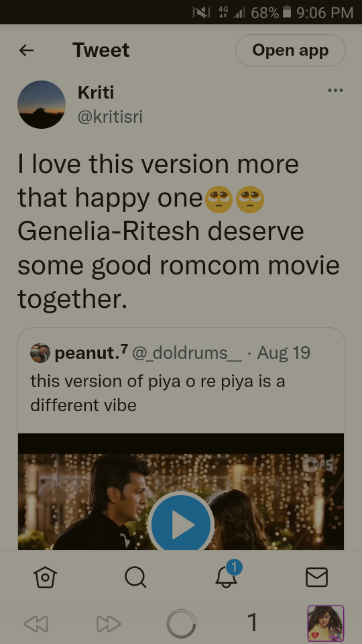The image size is (362, 644).
Task: Tap the number 1 tab counter
Action: click(253, 623)
